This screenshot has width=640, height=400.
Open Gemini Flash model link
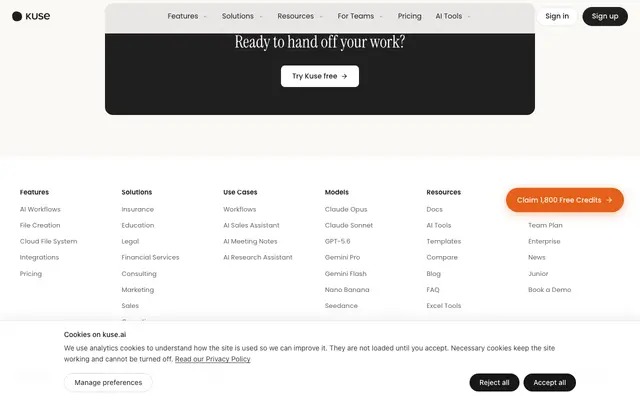345,274
